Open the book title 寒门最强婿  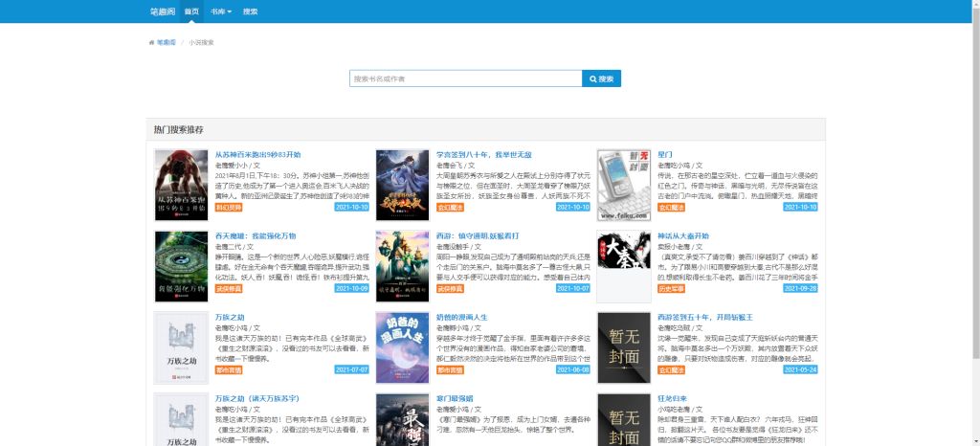(x=455, y=398)
